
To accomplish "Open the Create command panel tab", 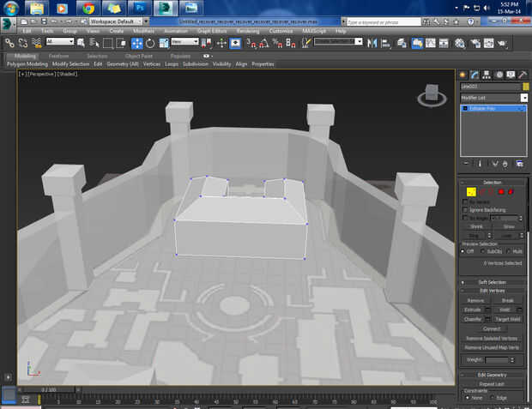I will click(x=462, y=75).
